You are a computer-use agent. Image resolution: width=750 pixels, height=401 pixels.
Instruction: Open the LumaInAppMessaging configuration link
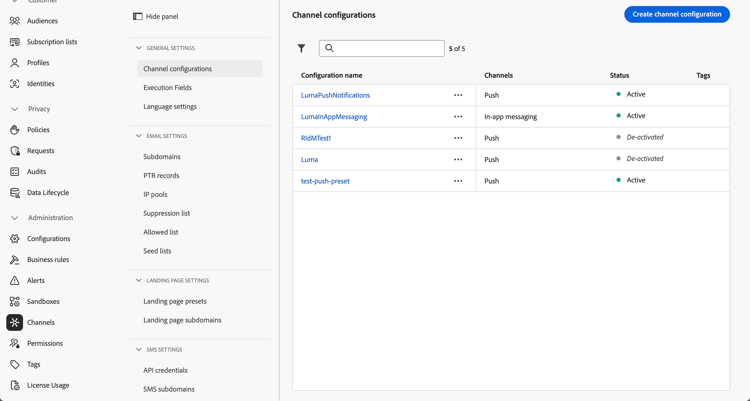tap(334, 117)
